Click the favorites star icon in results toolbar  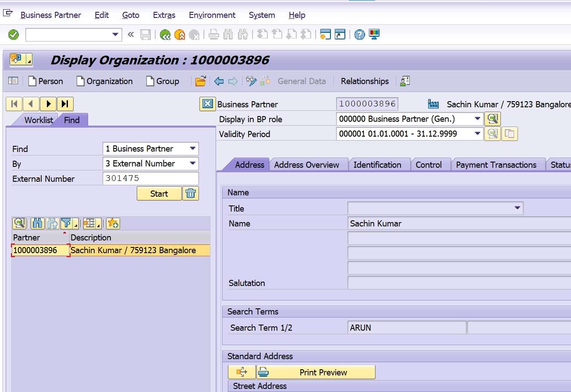(x=113, y=223)
